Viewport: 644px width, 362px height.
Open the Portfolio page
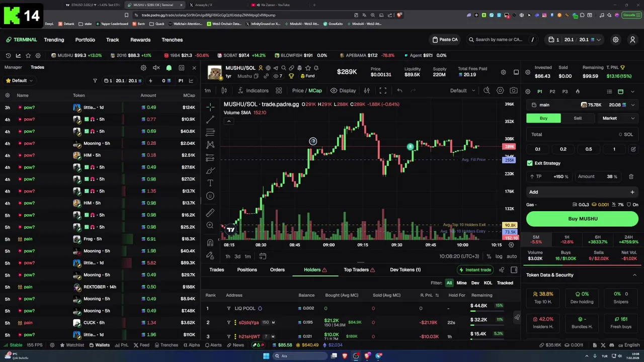point(85,40)
